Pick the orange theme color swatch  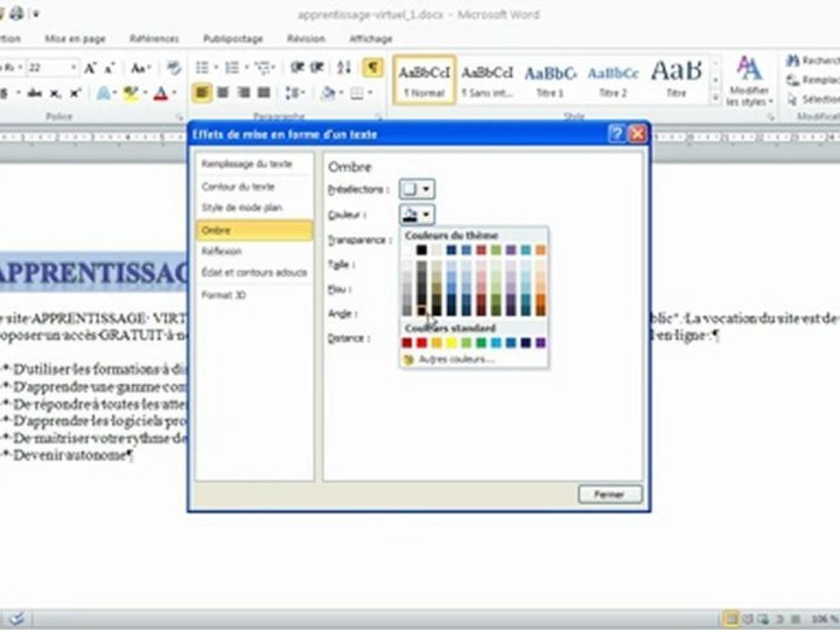tap(541, 249)
